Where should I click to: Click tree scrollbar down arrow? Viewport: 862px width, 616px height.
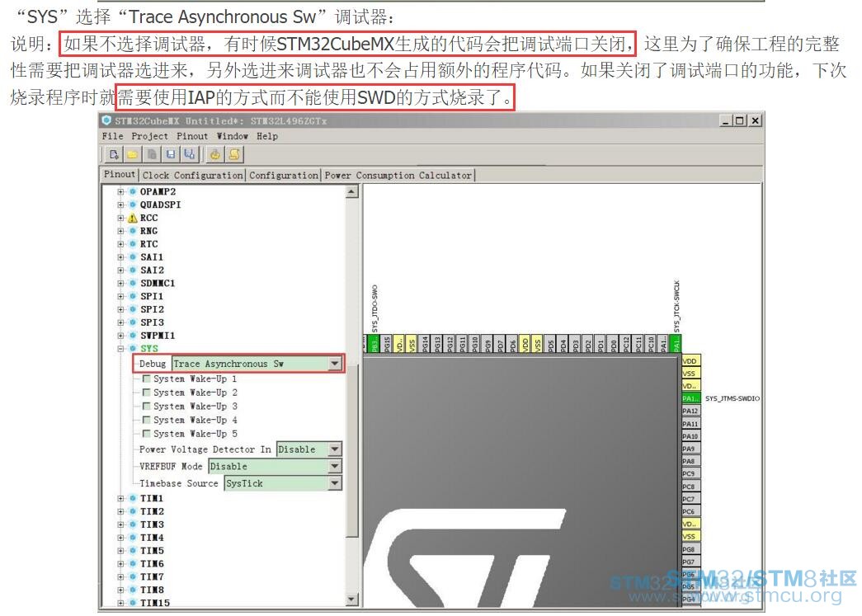pyautogui.click(x=352, y=600)
